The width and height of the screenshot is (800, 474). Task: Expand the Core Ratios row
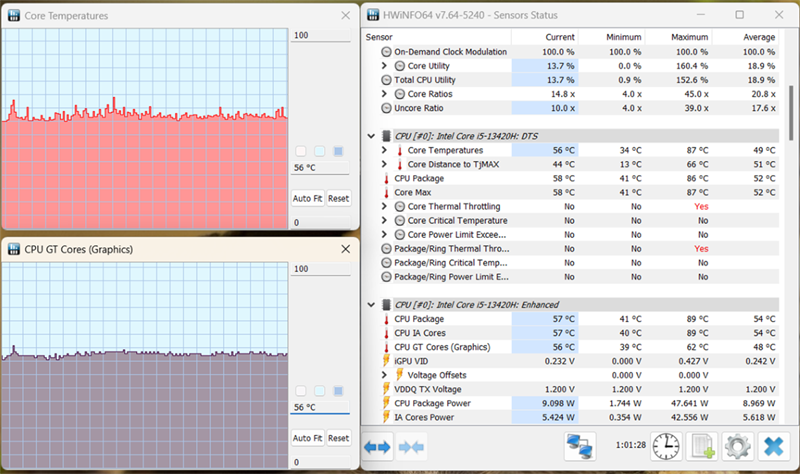pos(384,94)
